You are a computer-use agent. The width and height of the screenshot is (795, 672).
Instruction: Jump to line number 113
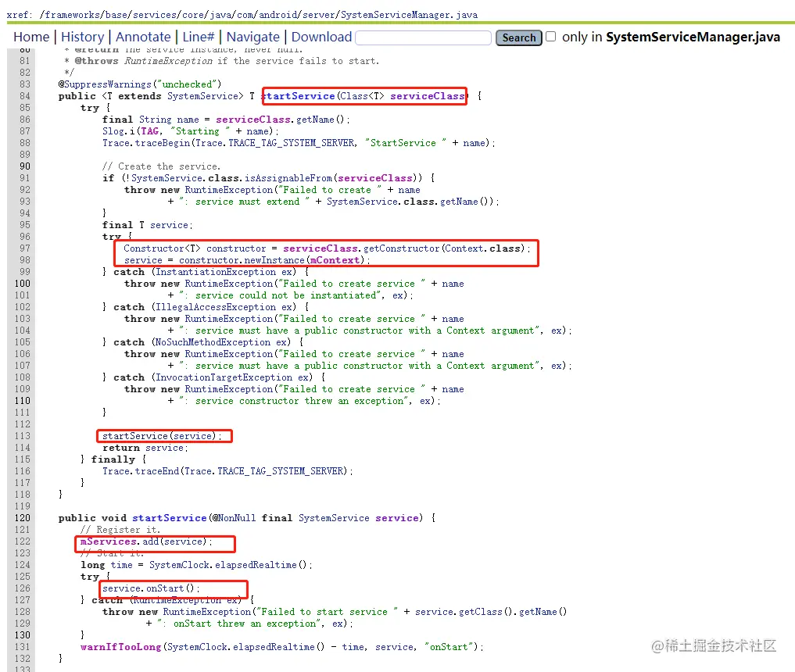[x=23, y=436]
